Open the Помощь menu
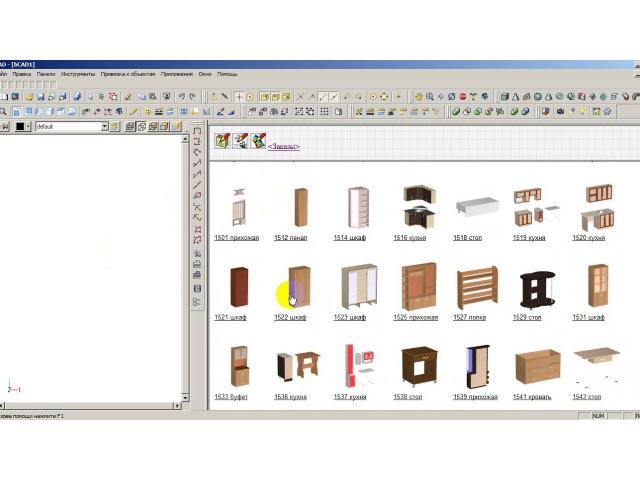The image size is (640, 480). pos(227,74)
